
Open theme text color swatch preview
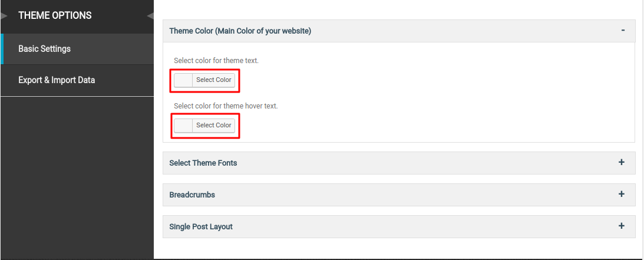[x=183, y=80]
